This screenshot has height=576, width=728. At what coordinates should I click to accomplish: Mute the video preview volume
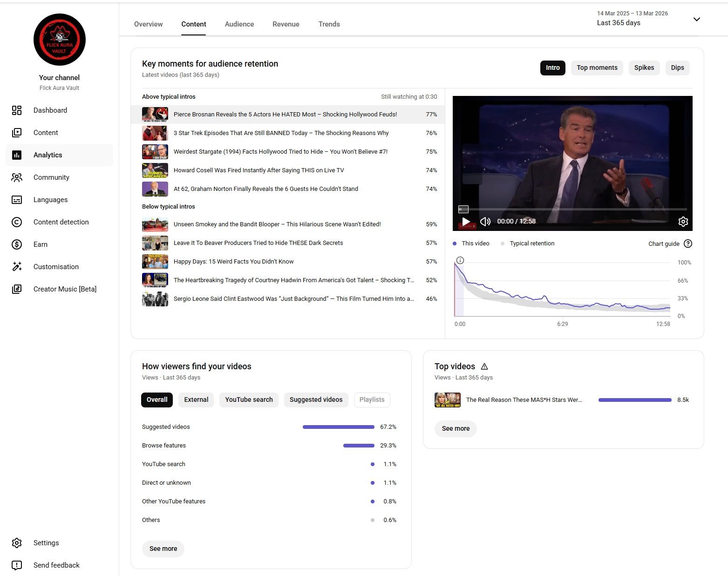[x=485, y=222]
